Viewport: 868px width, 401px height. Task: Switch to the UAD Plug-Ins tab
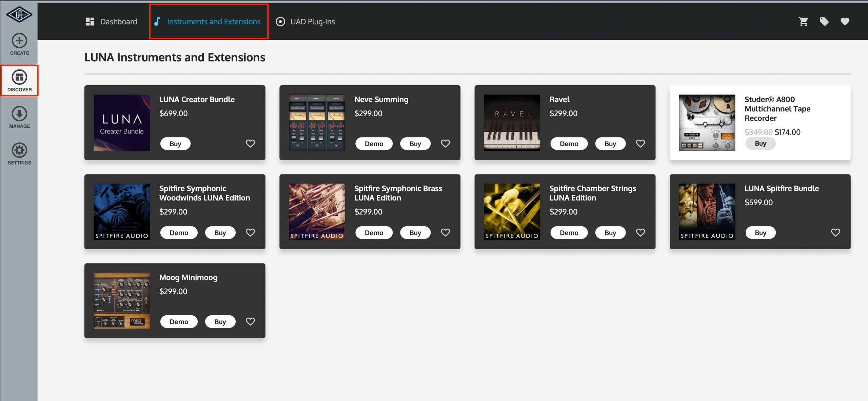tap(305, 22)
